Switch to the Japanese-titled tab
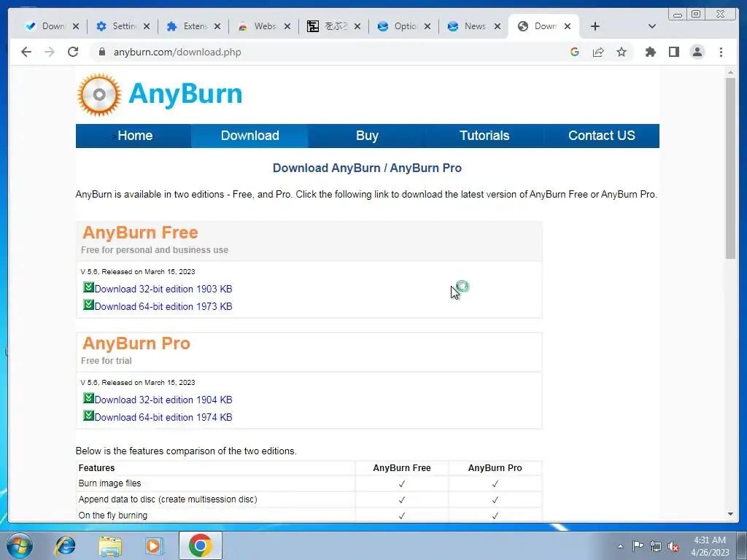Image resolution: width=747 pixels, height=560 pixels. pyautogui.click(x=333, y=26)
